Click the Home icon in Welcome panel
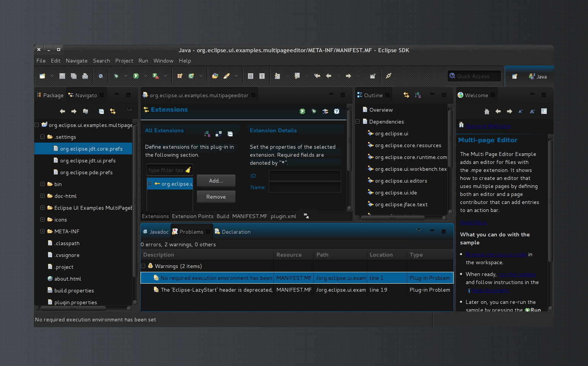This screenshot has height=366, width=588. [x=487, y=111]
